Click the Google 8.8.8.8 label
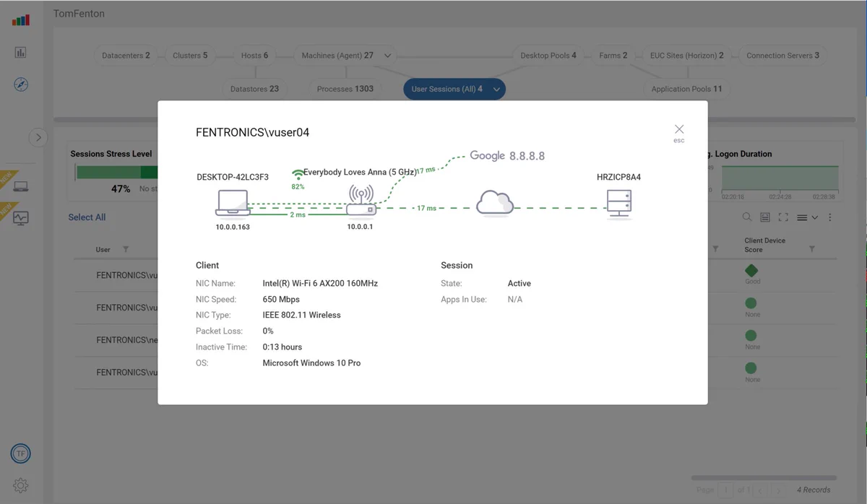Screen dimensions: 867x504 507,155
